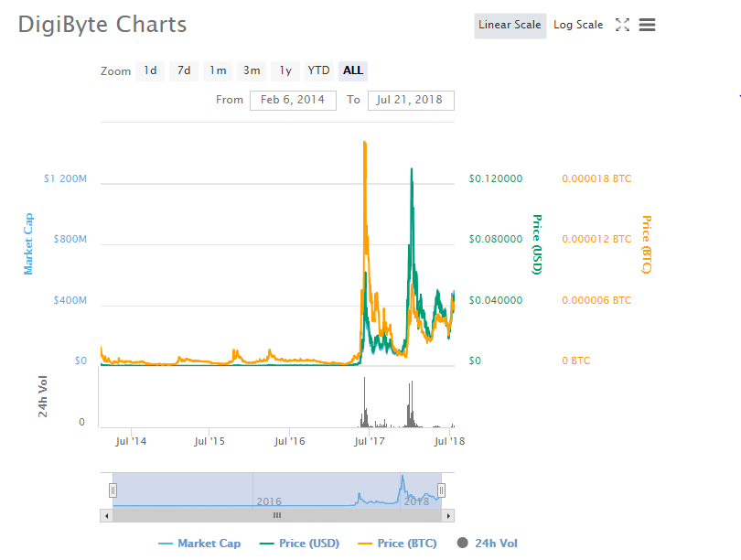The width and height of the screenshot is (741, 560).
Task: Click the Market Cap axis title
Action: tap(28, 243)
